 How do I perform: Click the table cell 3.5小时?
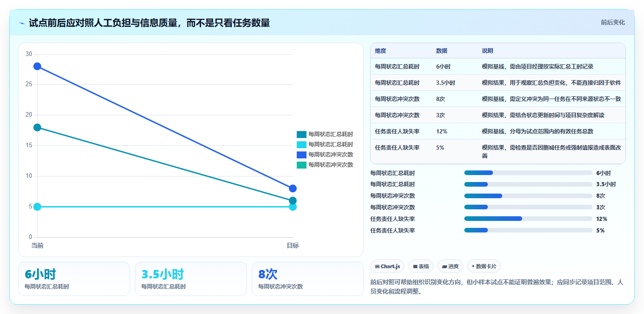(445, 83)
